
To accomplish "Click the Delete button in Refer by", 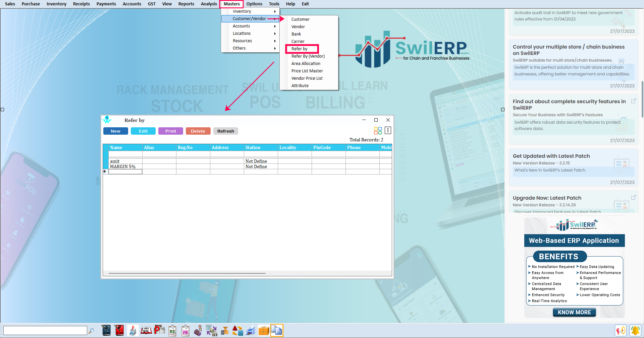I will click(198, 131).
